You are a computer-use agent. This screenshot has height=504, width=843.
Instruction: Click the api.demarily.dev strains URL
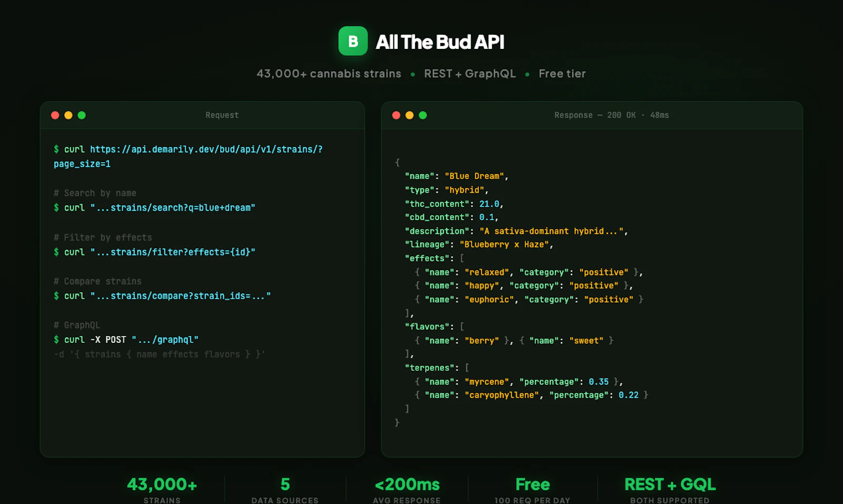[x=207, y=150]
